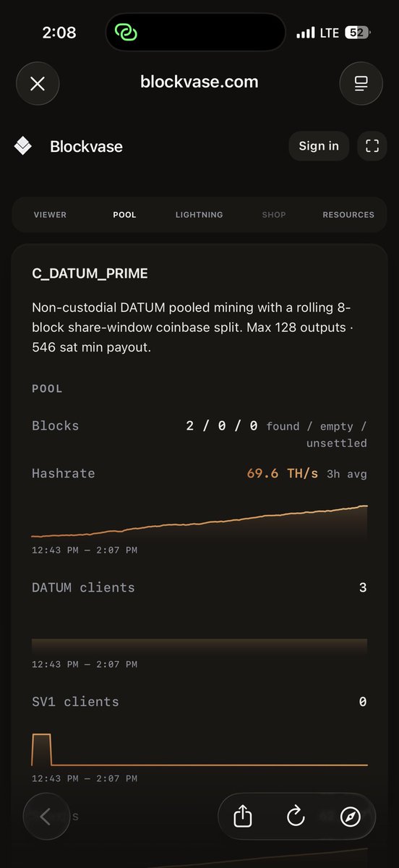Go to the RESOURCES tab
The width and height of the screenshot is (399, 868).
[348, 215]
